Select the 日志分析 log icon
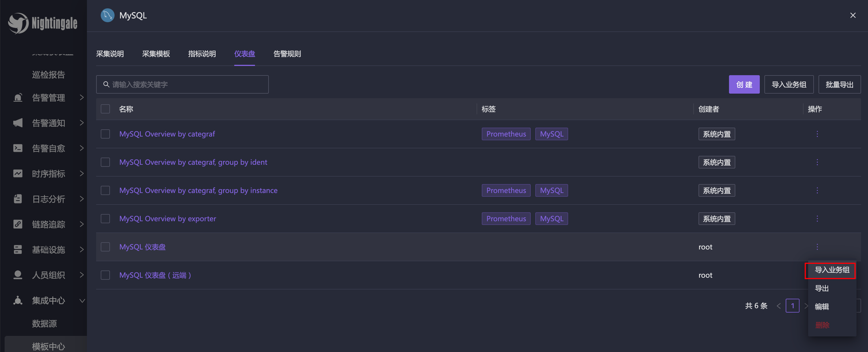This screenshot has width=868, height=352. 18,199
